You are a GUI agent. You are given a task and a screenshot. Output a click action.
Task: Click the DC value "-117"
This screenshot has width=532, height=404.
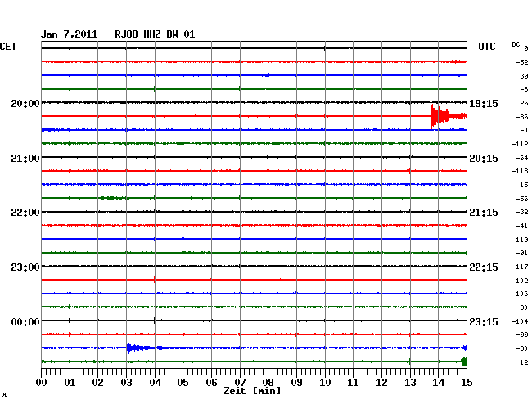pos(520,267)
